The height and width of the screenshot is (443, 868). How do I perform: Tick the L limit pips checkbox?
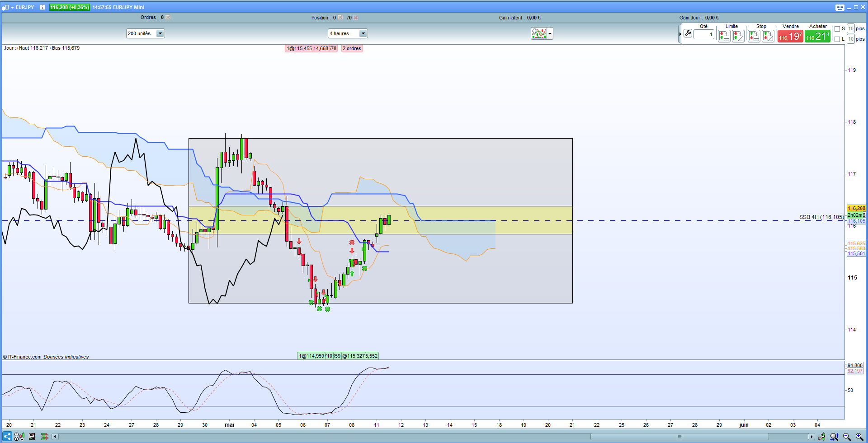tap(837, 39)
